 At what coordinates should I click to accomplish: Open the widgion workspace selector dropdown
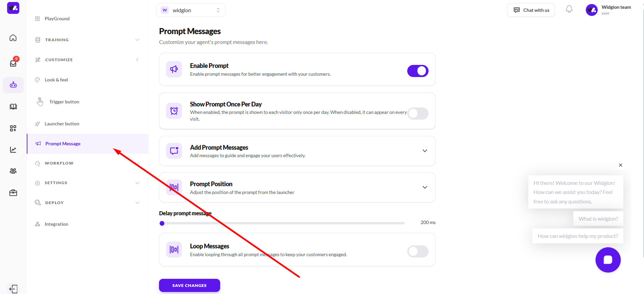pos(191,10)
